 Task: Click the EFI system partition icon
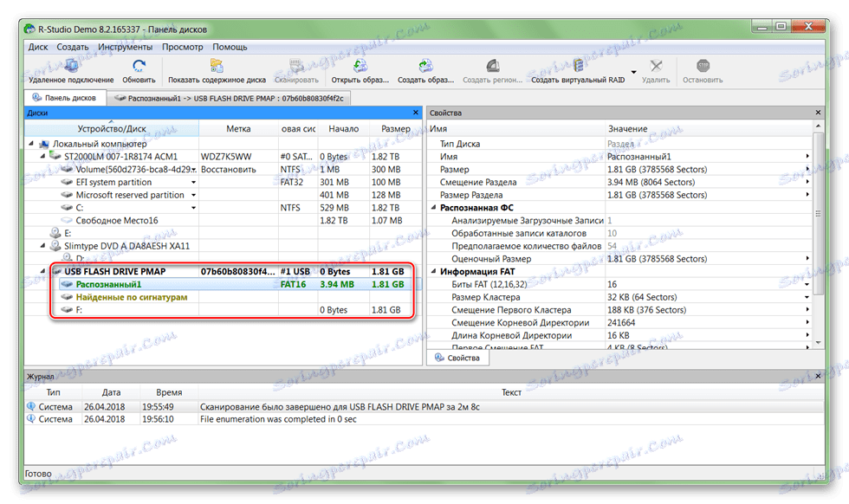[x=68, y=182]
